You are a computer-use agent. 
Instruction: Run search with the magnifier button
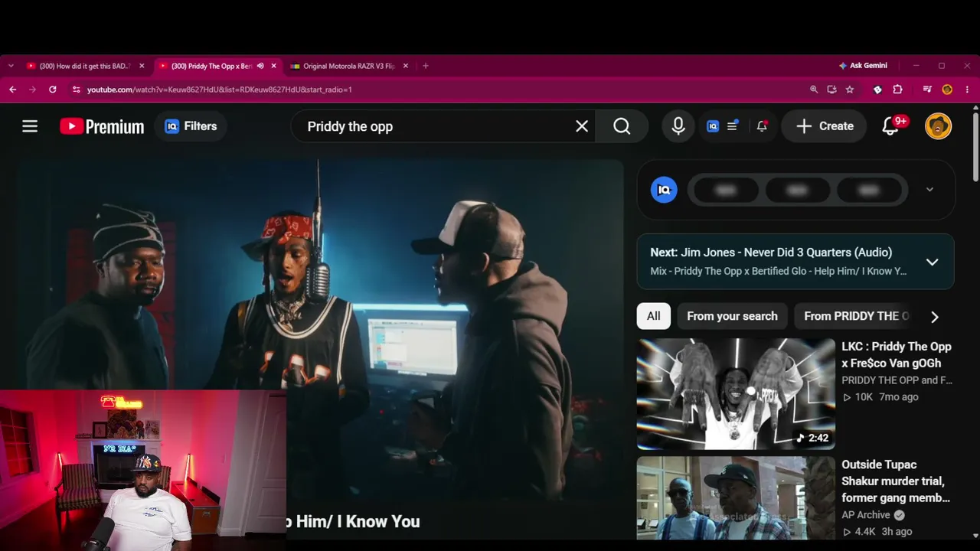(622, 126)
